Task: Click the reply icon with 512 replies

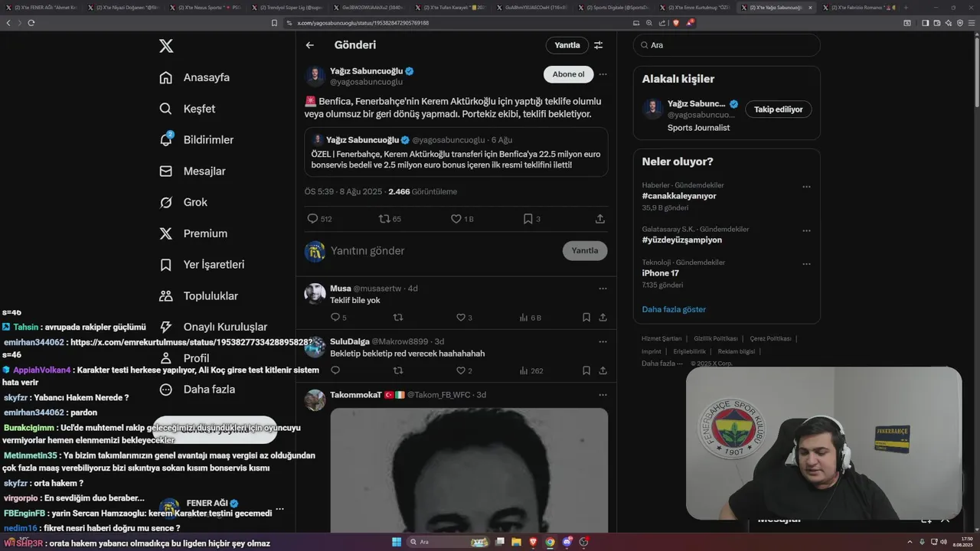Action: (319, 219)
